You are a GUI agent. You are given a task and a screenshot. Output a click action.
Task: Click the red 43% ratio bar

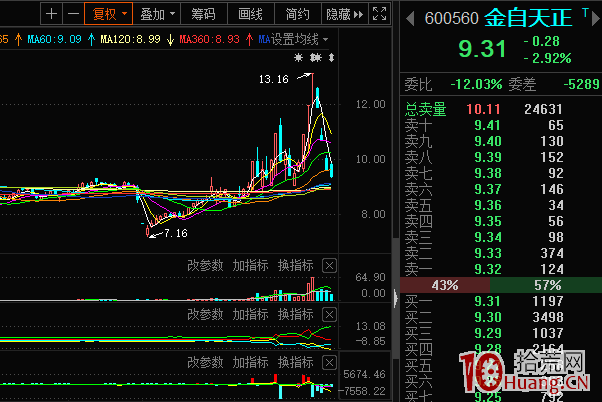pos(445,285)
